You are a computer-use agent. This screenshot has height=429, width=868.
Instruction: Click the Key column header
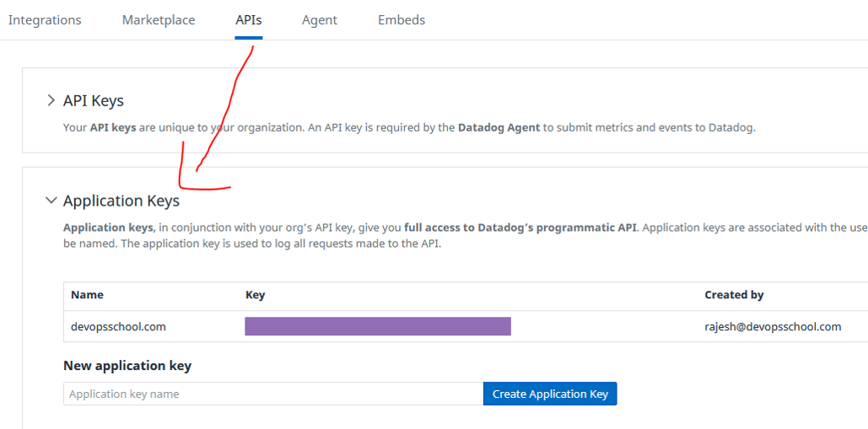click(255, 295)
